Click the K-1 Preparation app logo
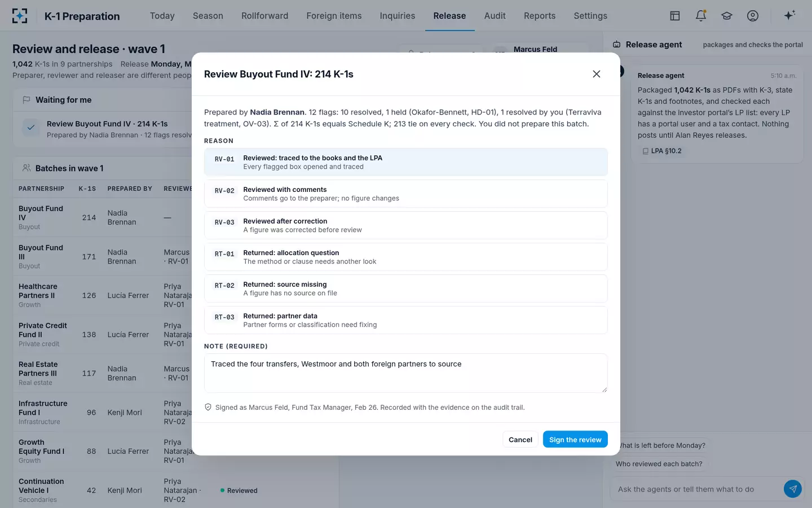812x508 pixels. [x=20, y=16]
